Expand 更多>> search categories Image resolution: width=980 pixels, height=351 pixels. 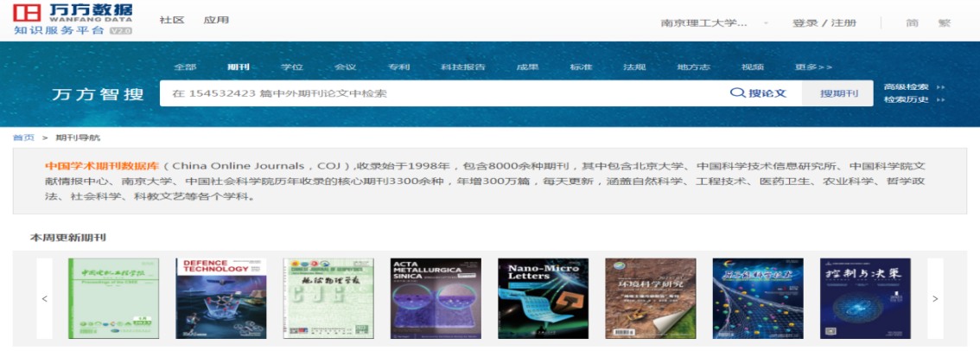point(813,67)
